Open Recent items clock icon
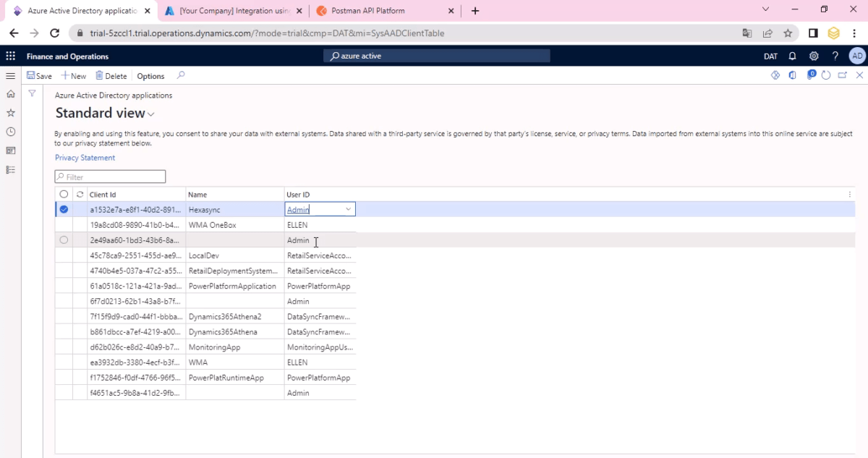Screen dimensions: 868x458 point(10,132)
